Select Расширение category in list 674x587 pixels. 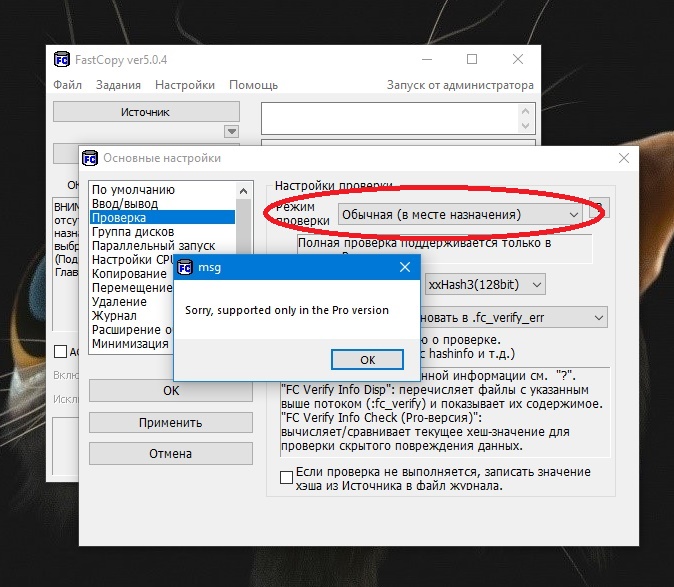point(132,330)
